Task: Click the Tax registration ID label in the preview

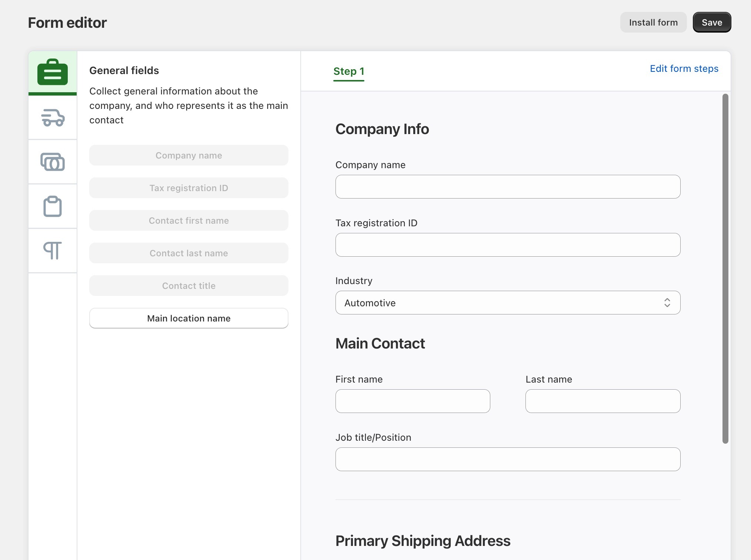Action: coord(376,223)
